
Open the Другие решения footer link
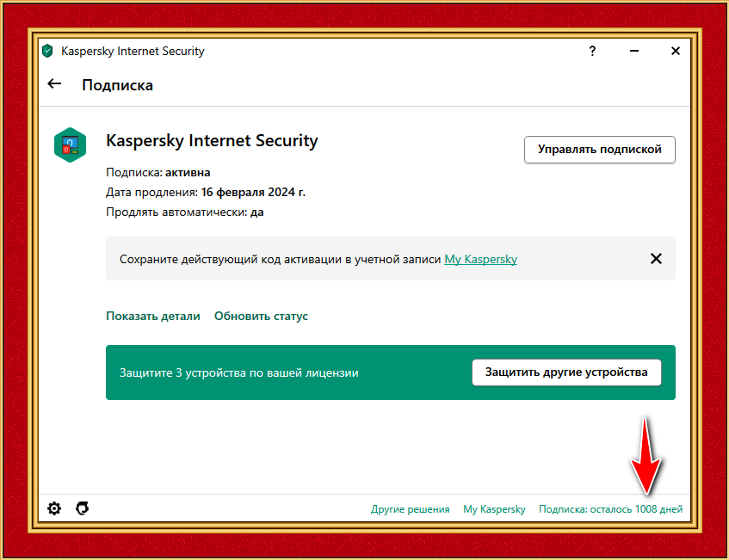[x=410, y=509]
